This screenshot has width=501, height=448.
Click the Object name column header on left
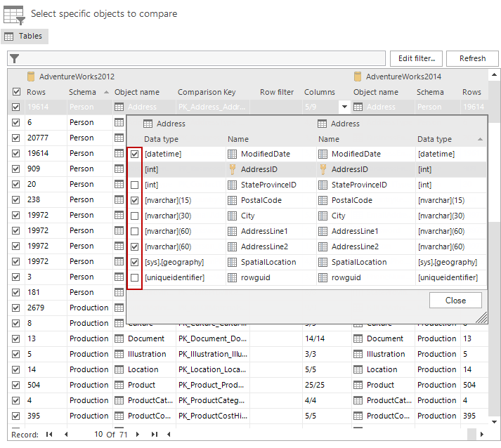[137, 92]
